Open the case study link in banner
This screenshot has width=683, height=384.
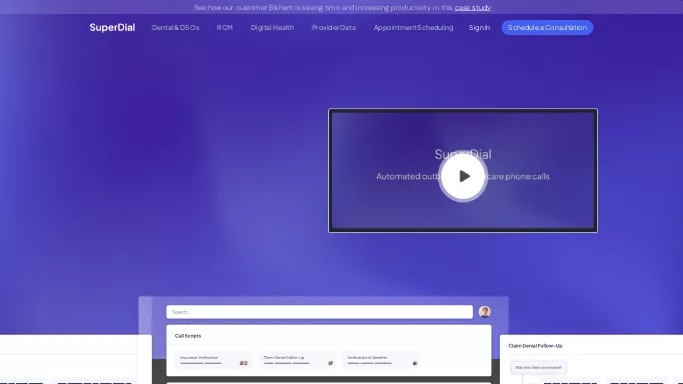click(x=473, y=7)
